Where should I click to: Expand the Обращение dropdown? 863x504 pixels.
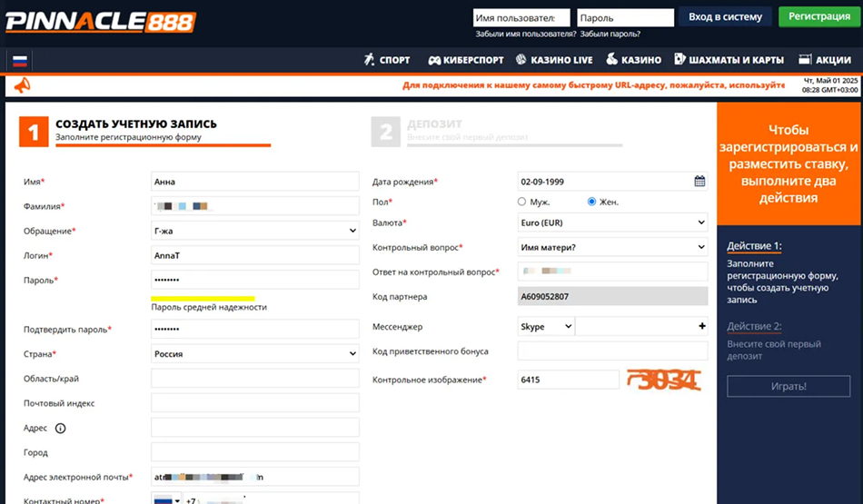point(255,232)
